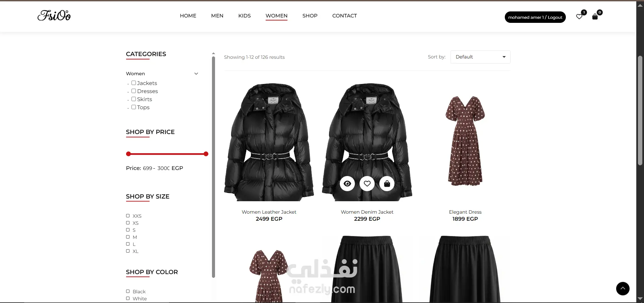Select the Black color filter checkbox
The image size is (644, 303).
pyautogui.click(x=128, y=291)
